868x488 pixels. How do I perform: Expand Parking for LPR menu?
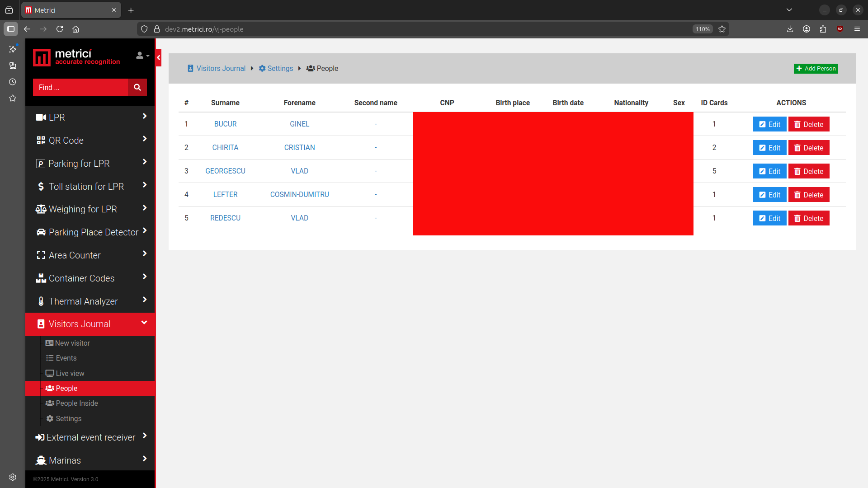(x=90, y=164)
